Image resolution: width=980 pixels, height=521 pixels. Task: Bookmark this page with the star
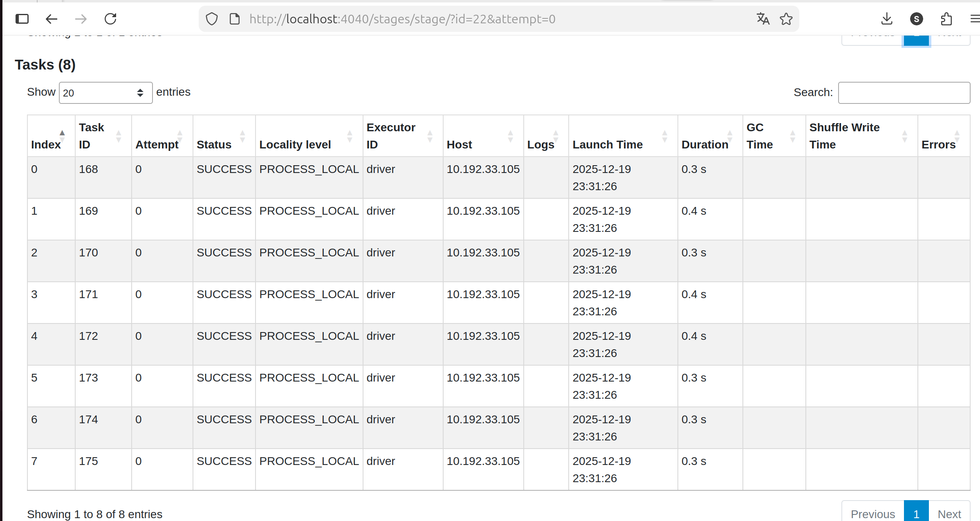click(786, 19)
